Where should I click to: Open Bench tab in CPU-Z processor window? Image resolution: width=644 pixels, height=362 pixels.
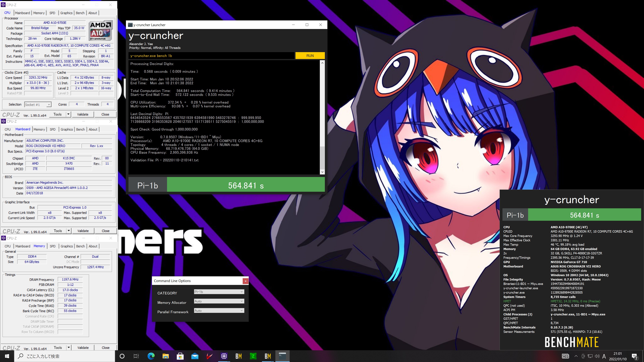tap(80, 13)
